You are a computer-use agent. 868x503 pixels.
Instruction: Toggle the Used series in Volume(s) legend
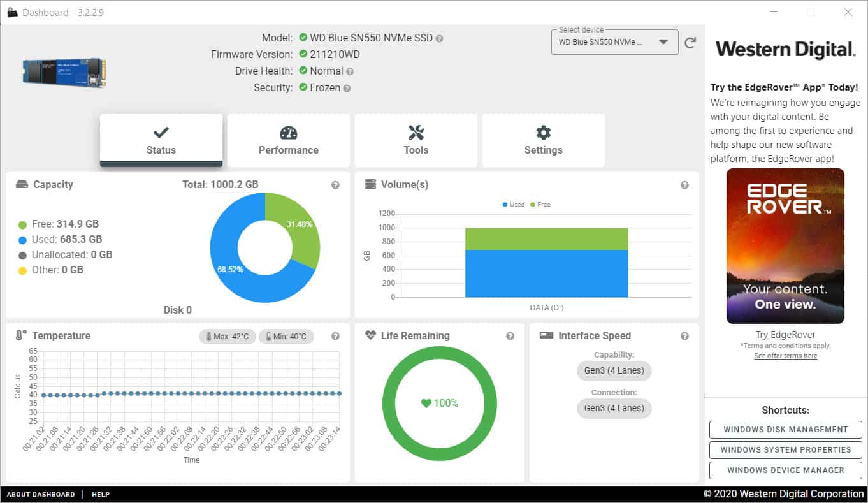point(513,205)
